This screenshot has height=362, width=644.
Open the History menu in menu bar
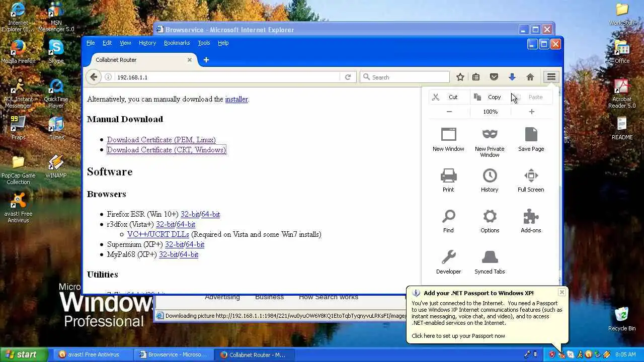tap(147, 43)
